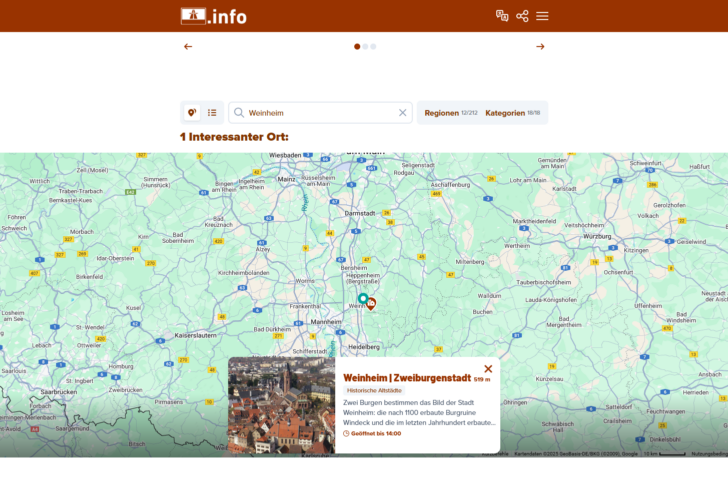Go to previous slide with left arrow
728x480 pixels.
tap(188, 46)
